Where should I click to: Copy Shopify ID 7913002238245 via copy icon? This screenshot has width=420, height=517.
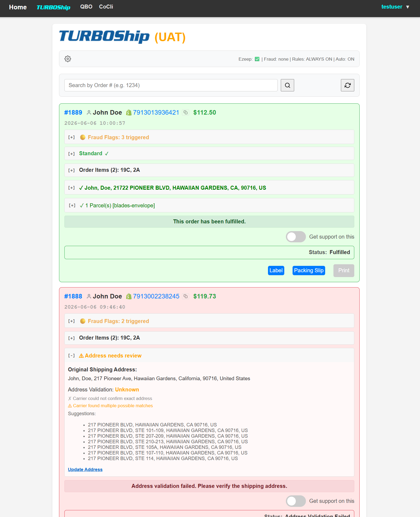(x=186, y=296)
